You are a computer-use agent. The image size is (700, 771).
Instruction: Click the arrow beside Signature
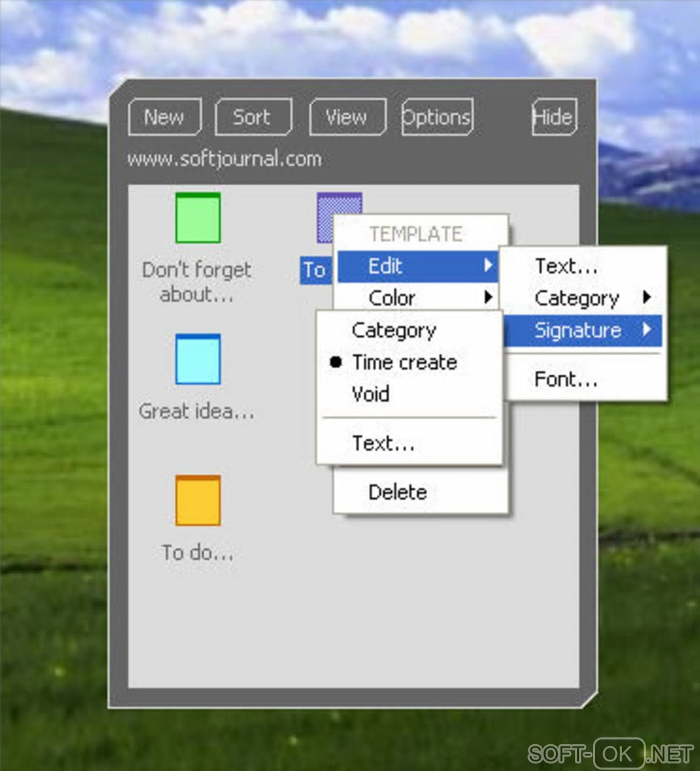pos(647,329)
